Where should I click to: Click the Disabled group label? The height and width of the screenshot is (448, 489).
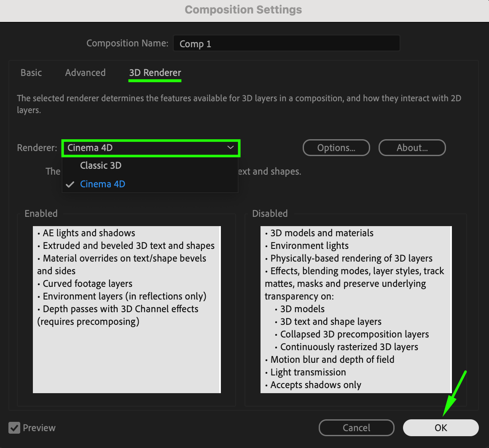point(270,213)
